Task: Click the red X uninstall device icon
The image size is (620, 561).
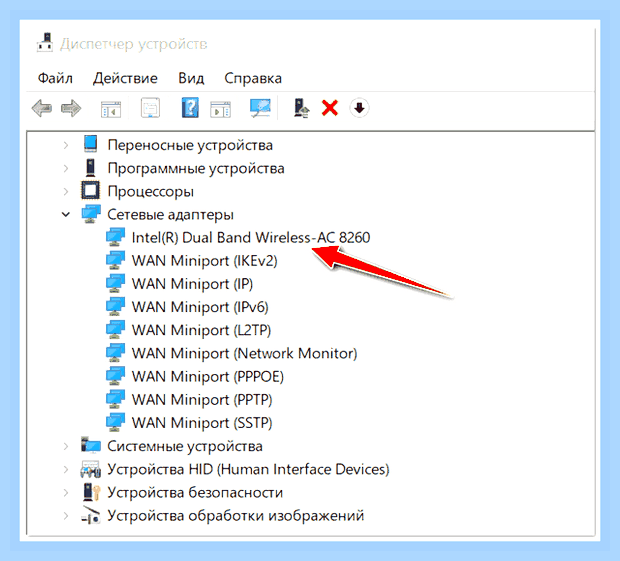Action: pyautogui.click(x=330, y=108)
